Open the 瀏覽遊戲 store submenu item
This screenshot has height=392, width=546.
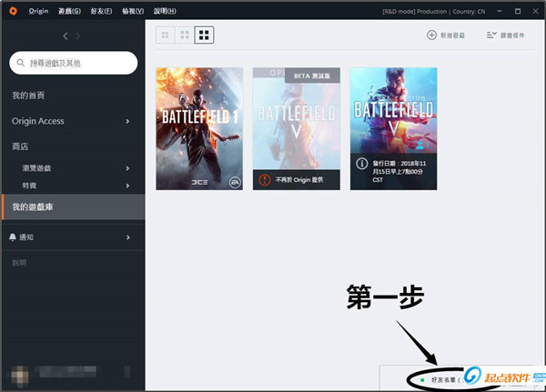click(36, 168)
